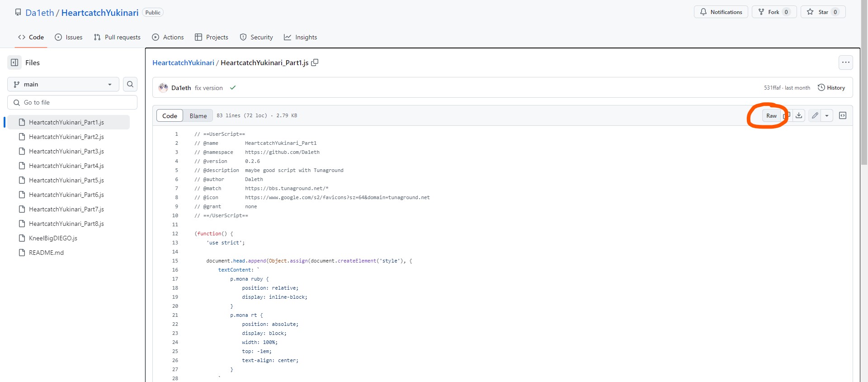This screenshot has height=382, width=868.
Task: Copy file path icon next to HeartcatchYukinari_Part1.js
Action: pyautogui.click(x=315, y=62)
